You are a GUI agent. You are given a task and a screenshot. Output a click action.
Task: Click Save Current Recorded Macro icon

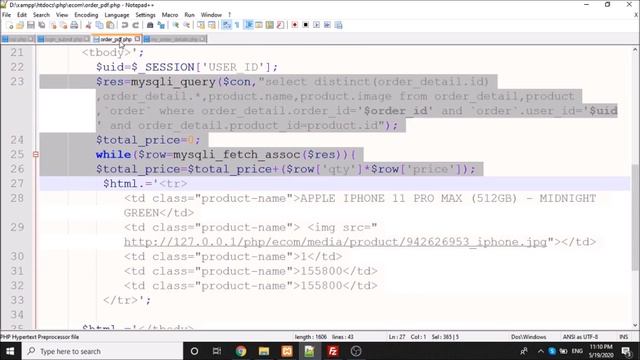[338, 25]
